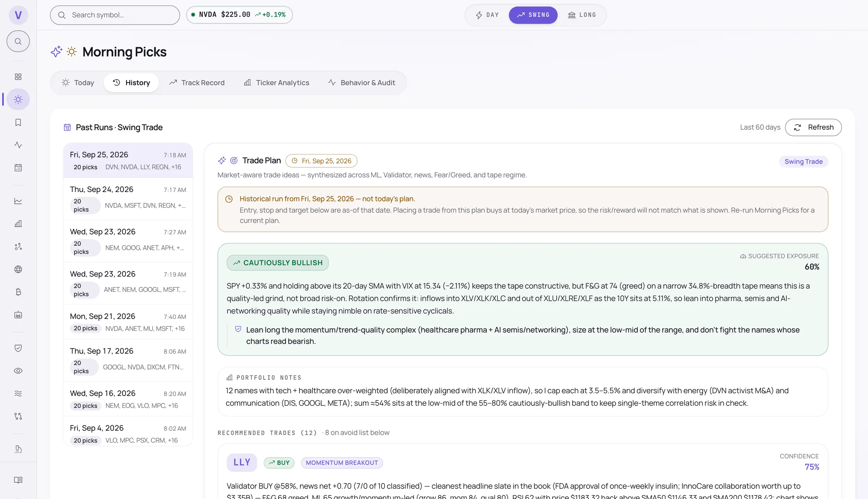The height and width of the screenshot is (499, 868).
Task: Click the NVDA $225.00 ticker pill
Action: coord(239,15)
